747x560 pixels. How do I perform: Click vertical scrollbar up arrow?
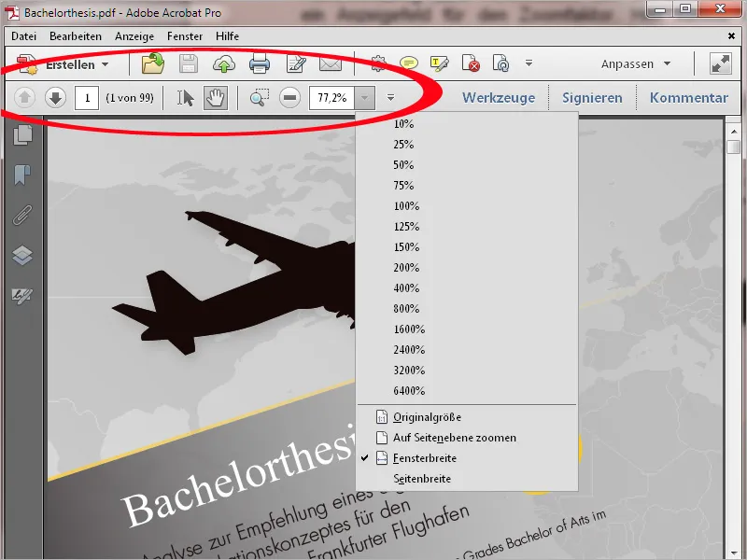click(x=734, y=131)
